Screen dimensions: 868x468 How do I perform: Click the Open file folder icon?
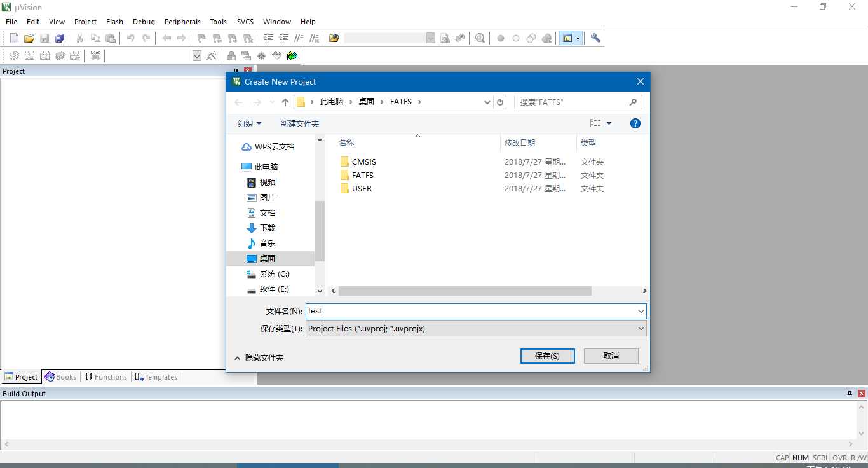pos(29,38)
